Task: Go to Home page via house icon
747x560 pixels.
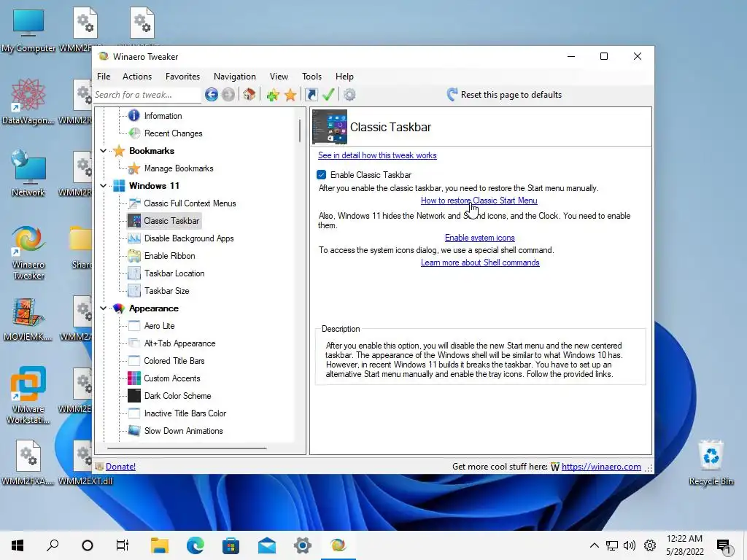Action: pyautogui.click(x=249, y=95)
